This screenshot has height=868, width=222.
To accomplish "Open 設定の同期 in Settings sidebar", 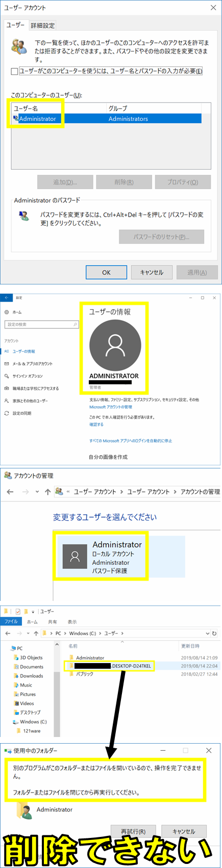I will pyautogui.click(x=22, y=413).
